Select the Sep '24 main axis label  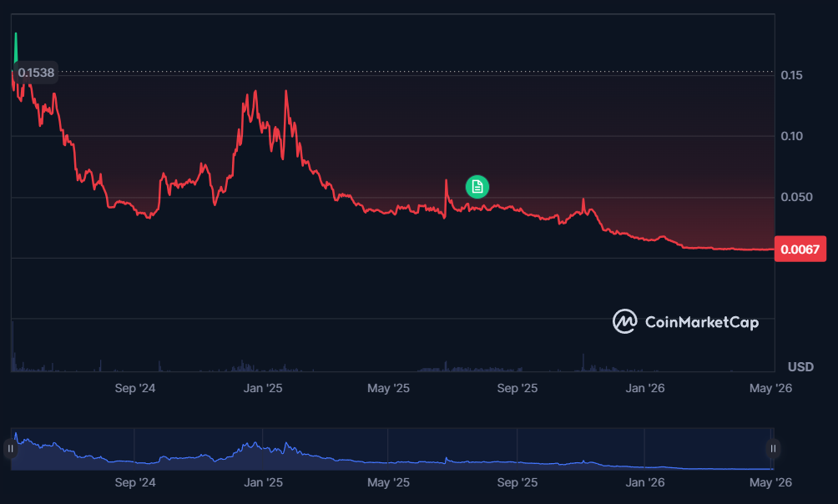point(135,388)
